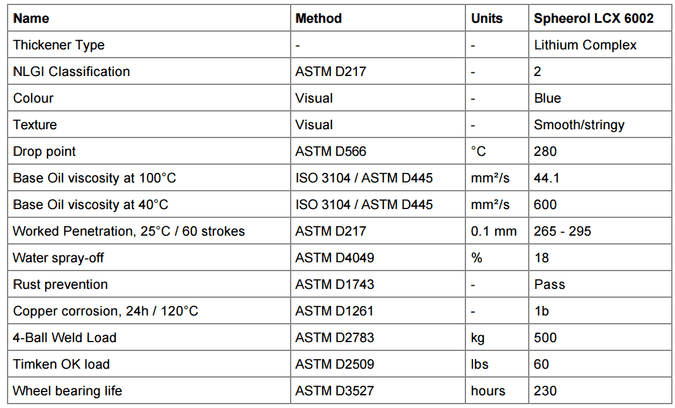
Task: Click the 'Method' column header
Action: click(x=318, y=18)
